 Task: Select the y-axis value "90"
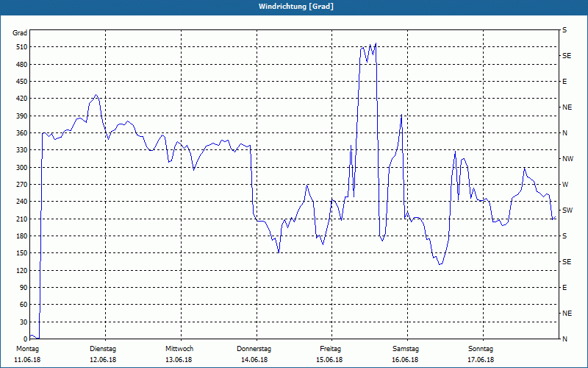[x=24, y=288]
